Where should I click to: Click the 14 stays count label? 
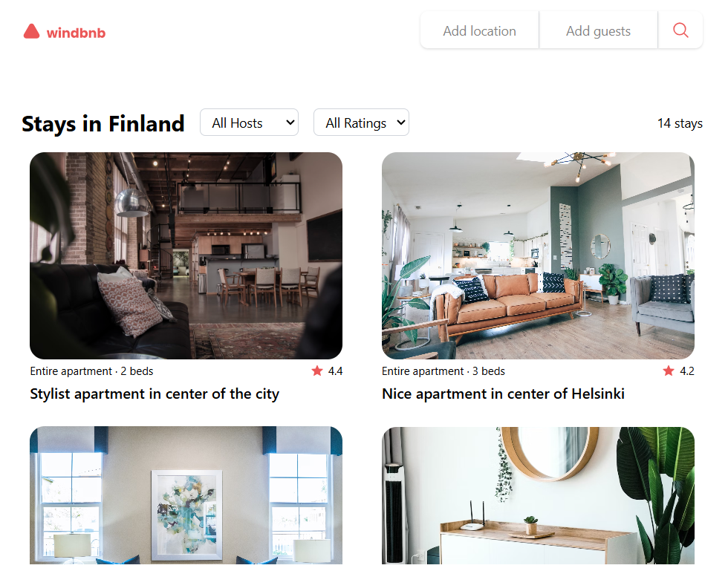click(x=680, y=123)
